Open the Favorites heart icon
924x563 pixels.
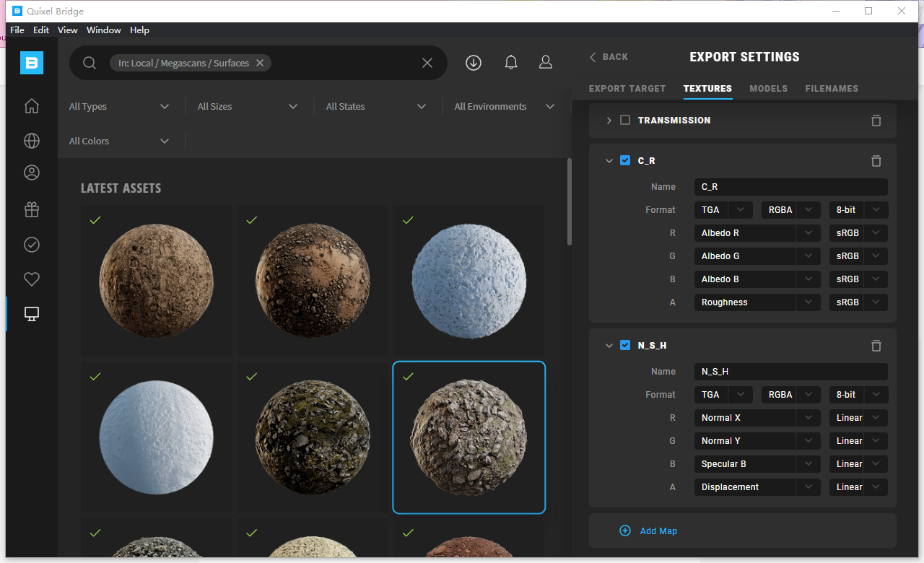pyautogui.click(x=32, y=279)
